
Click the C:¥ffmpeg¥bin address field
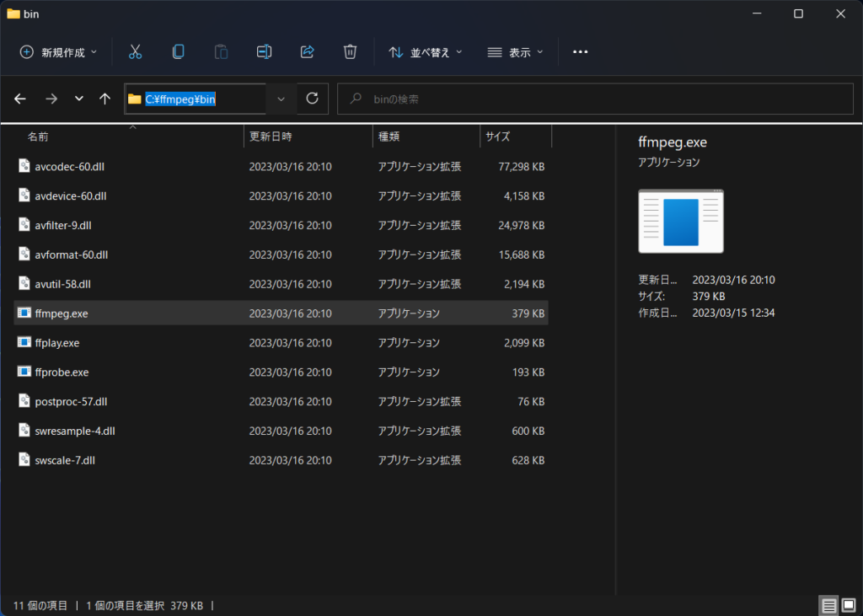click(x=196, y=99)
